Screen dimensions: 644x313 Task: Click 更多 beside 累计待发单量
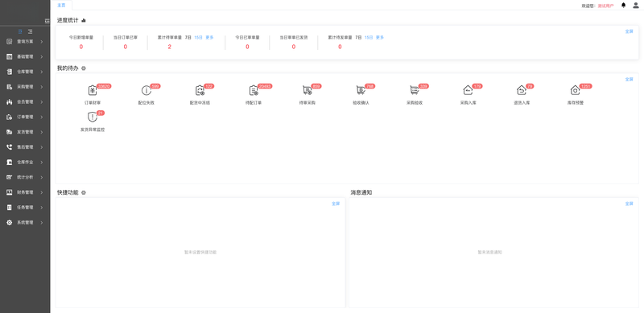(x=380, y=37)
